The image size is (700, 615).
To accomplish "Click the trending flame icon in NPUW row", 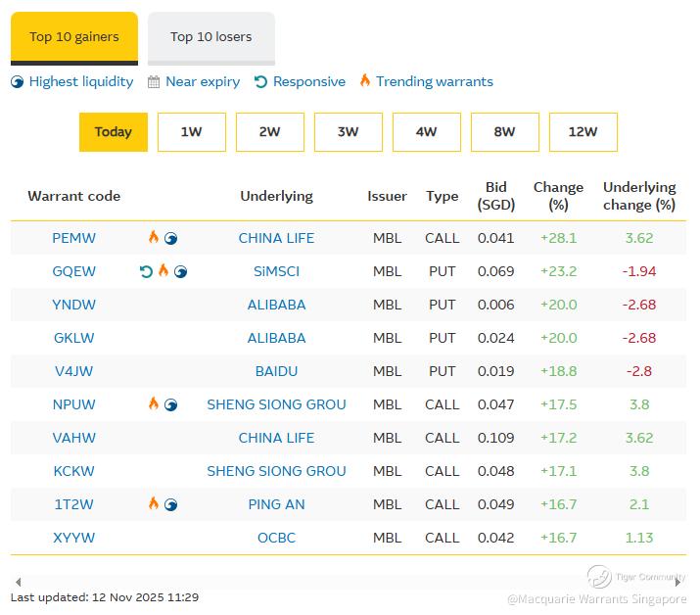I will [153, 403].
